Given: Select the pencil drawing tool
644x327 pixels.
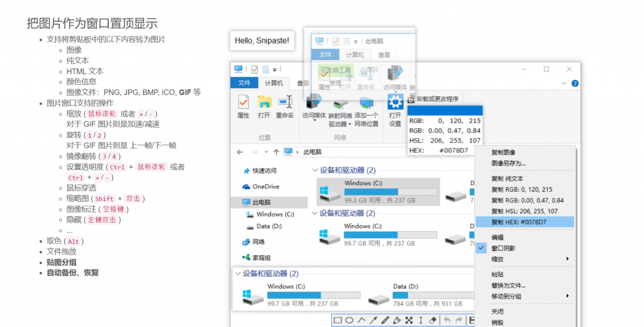Looking at the screenshot, I should click(x=386, y=320).
